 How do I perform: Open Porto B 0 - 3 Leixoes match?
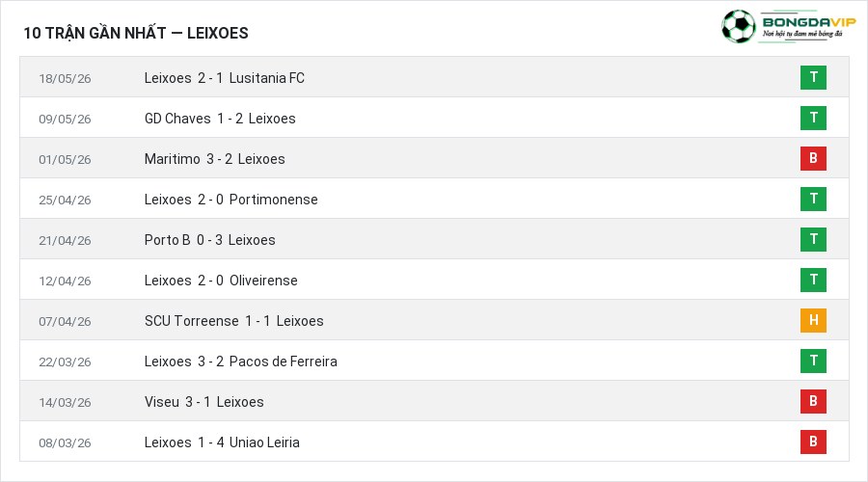click(x=210, y=240)
